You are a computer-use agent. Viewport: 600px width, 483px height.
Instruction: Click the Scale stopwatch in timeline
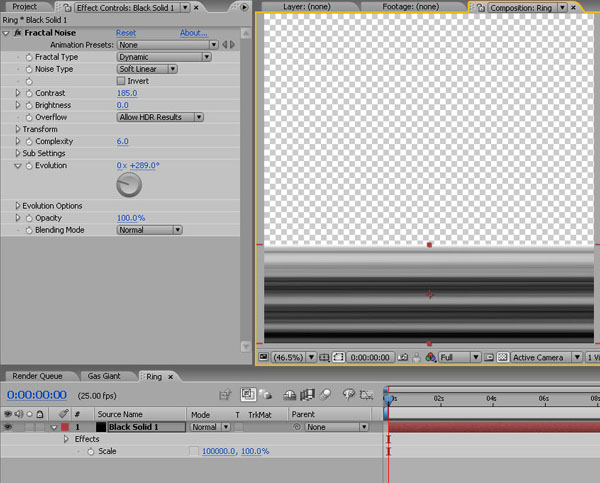point(90,452)
